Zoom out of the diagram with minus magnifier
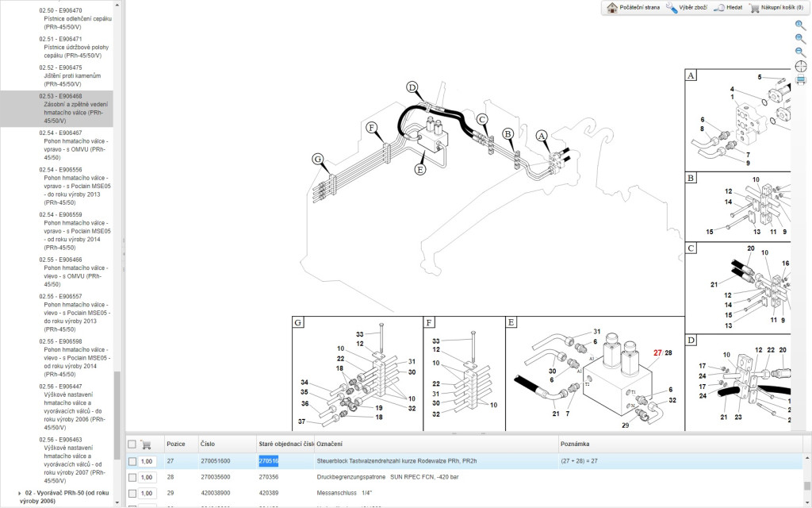This screenshot has width=812, height=508. [800, 52]
